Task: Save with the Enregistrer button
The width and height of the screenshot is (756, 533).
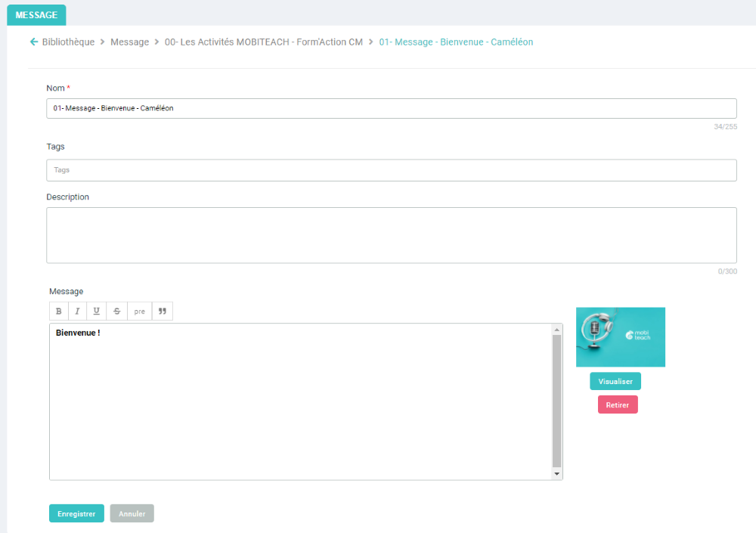Action: point(76,513)
